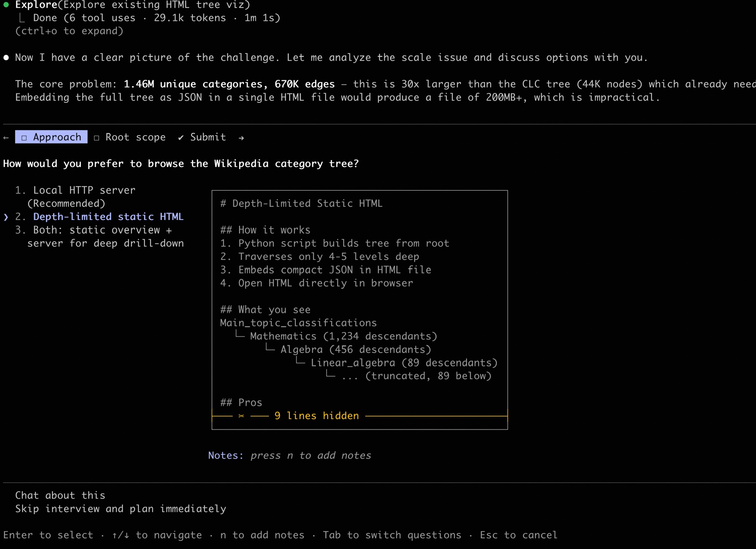
Task: Click the selection chevron beside option 2
Action: [x=6, y=217]
